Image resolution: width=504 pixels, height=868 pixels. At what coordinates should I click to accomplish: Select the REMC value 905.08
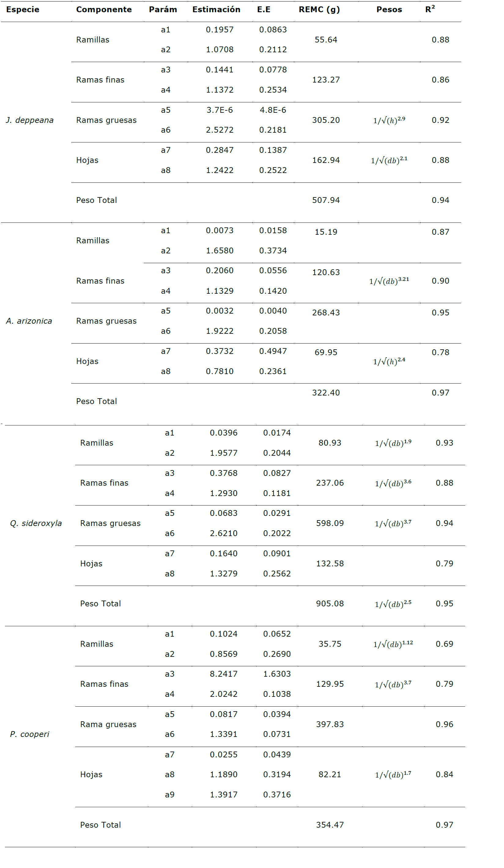330,603
